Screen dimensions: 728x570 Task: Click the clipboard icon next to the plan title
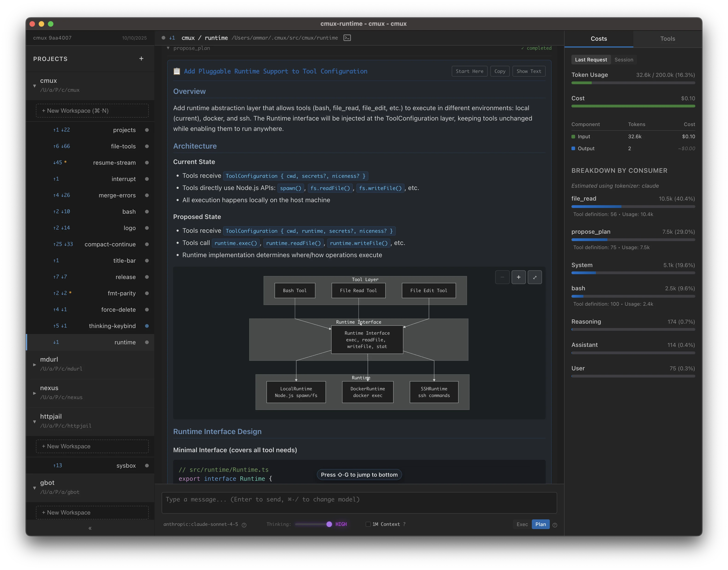point(177,71)
